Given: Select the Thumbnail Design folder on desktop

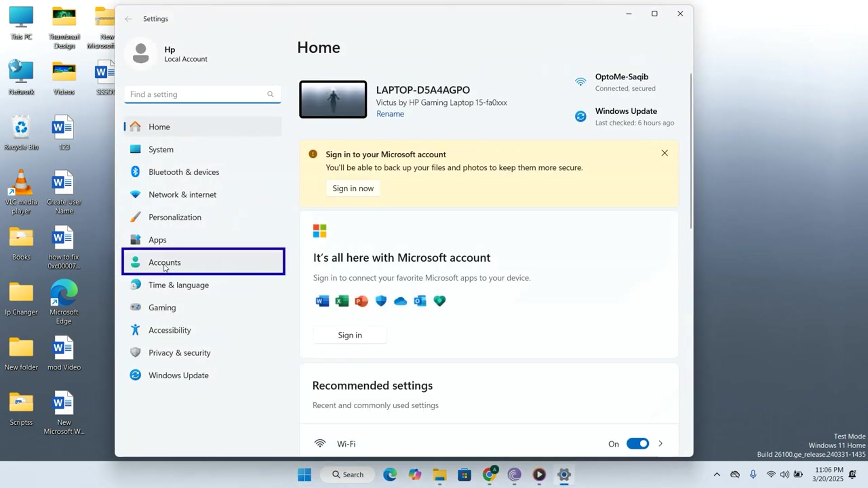Looking at the screenshot, I should pyautogui.click(x=64, y=27).
